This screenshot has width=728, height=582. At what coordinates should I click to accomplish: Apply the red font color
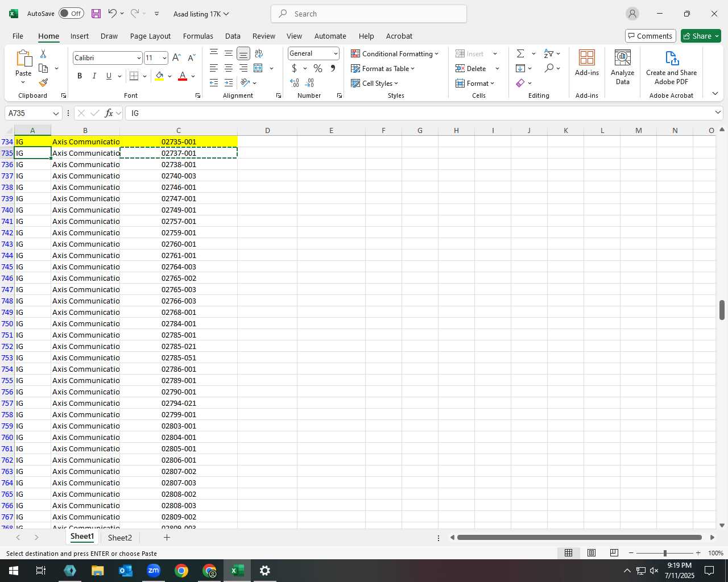[x=183, y=76]
